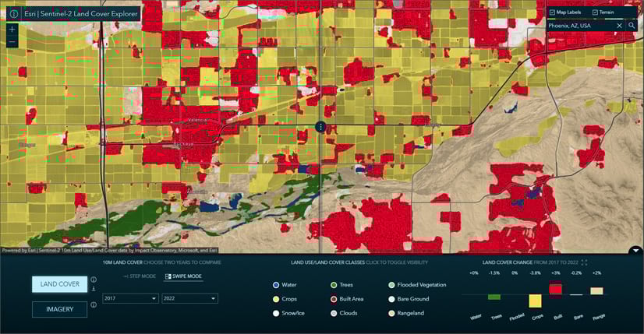Click the Phoenix, AZ, USA search field
Image resolution: width=644 pixels, height=334 pixels.
(x=581, y=26)
